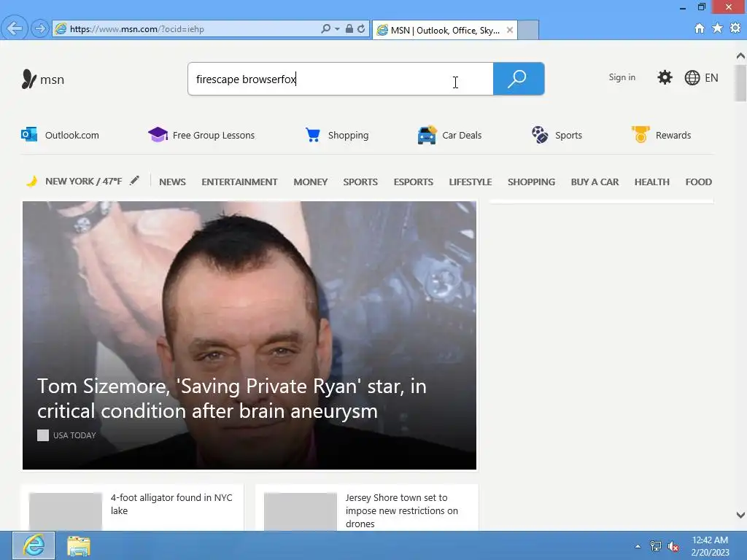Image resolution: width=747 pixels, height=560 pixels.
Task: Go back with the browser back arrow
Action: point(15,28)
